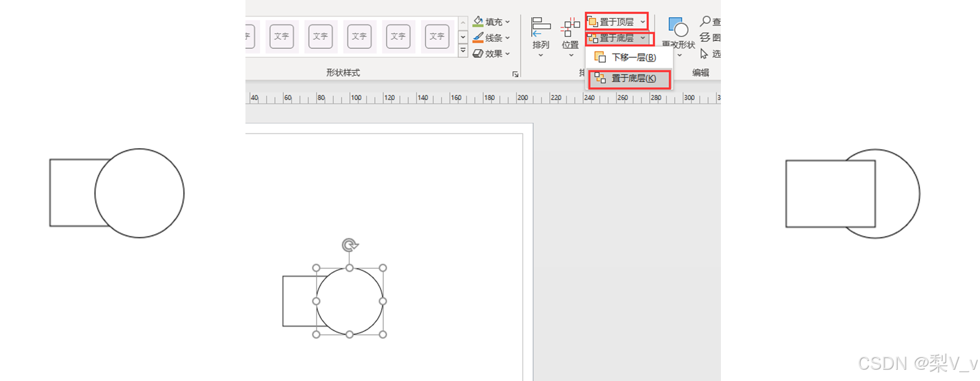Expand the full shape styles gallery
Screen dimensions: 980x381
pyautogui.click(x=463, y=52)
